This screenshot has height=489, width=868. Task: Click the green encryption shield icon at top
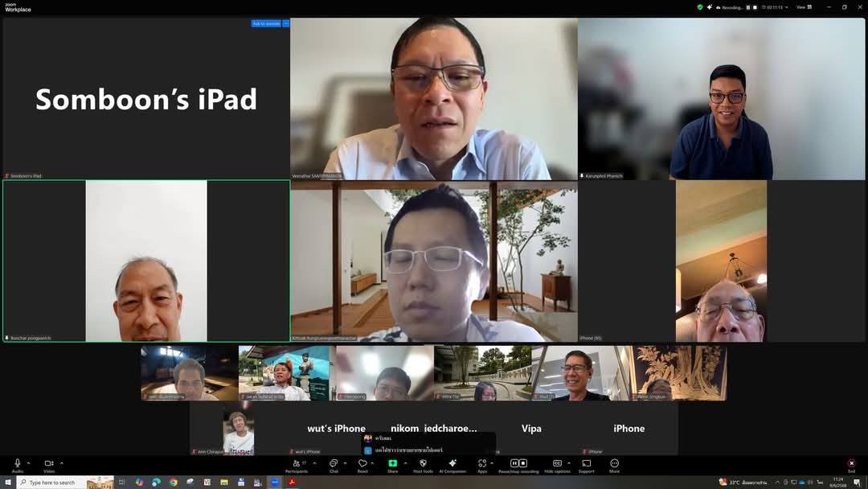click(700, 7)
